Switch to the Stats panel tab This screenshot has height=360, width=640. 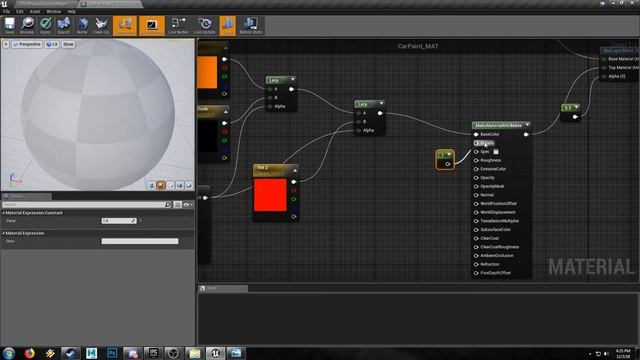223,288
